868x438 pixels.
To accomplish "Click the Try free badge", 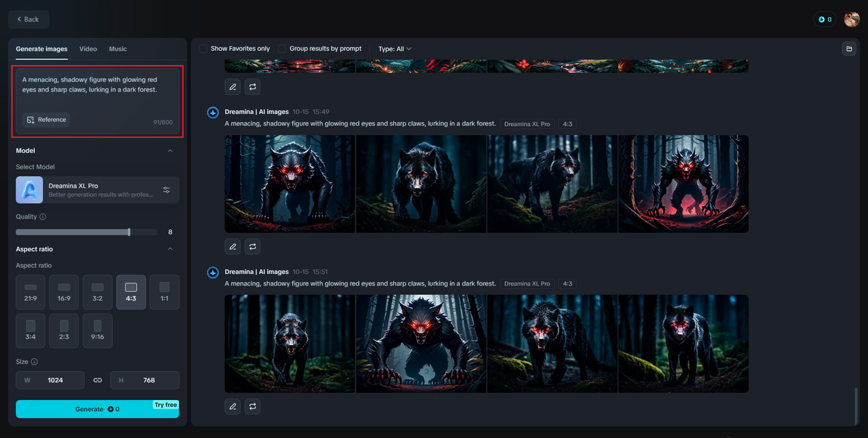I will pos(165,405).
